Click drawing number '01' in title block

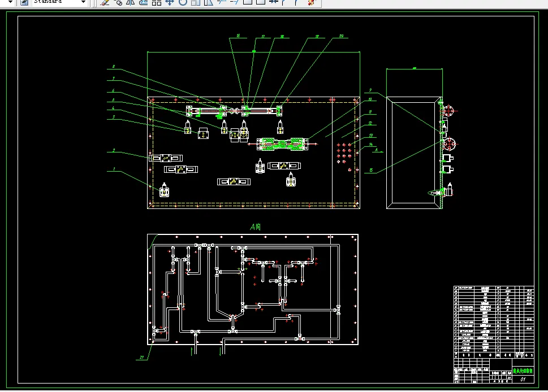pyautogui.click(x=523, y=380)
